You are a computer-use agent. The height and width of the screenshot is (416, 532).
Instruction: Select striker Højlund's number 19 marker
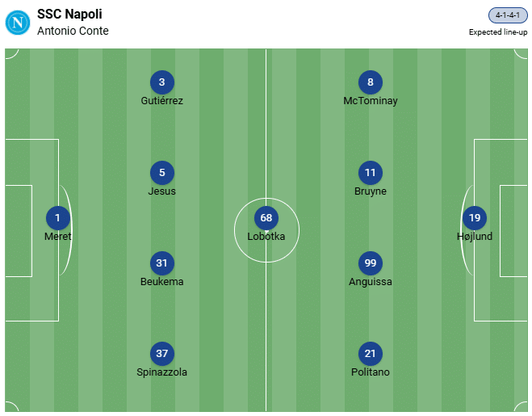pyautogui.click(x=475, y=218)
